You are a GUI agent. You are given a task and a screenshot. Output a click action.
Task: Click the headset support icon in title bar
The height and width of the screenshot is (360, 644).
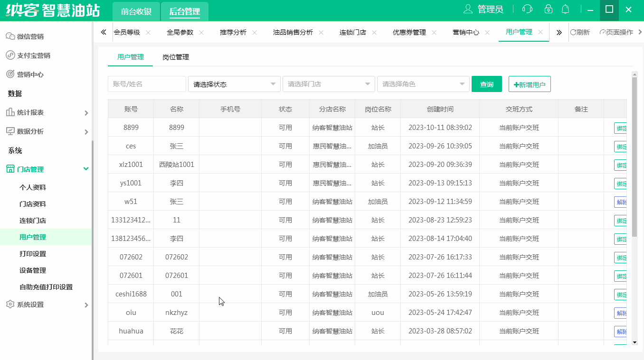528,9
